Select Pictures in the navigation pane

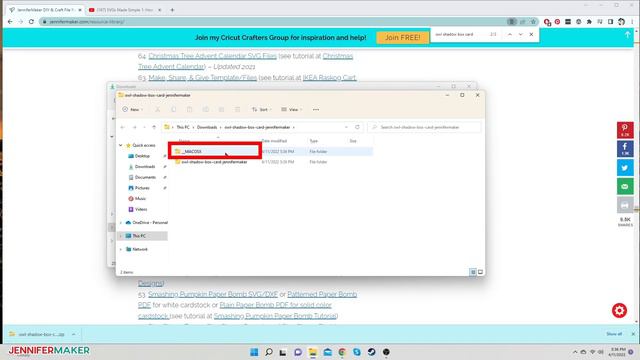[x=142, y=188]
